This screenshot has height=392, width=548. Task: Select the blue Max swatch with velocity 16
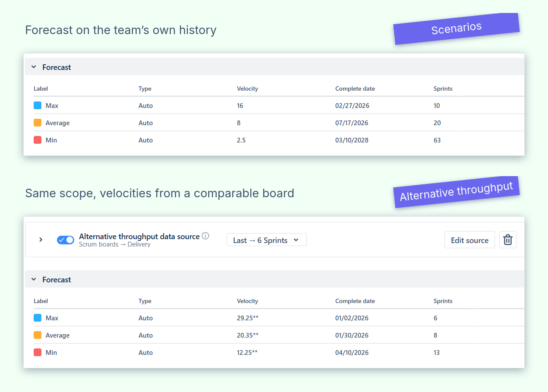pyautogui.click(x=38, y=105)
